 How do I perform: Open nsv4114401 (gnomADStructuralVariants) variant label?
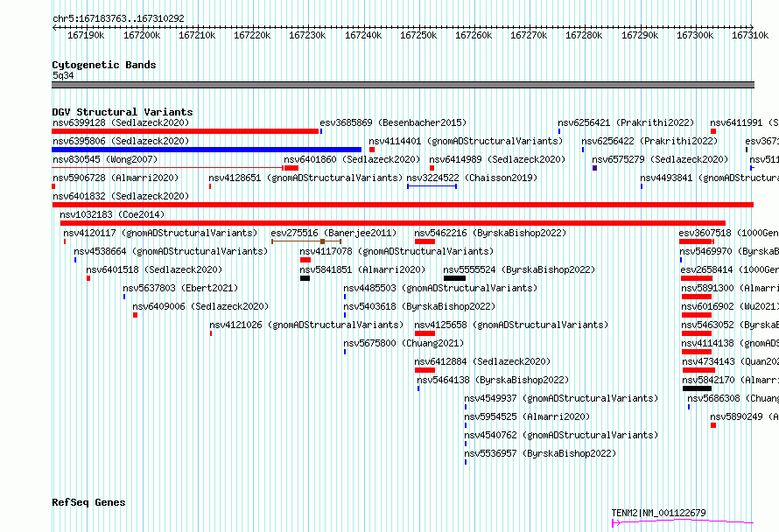(x=466, y=141)
